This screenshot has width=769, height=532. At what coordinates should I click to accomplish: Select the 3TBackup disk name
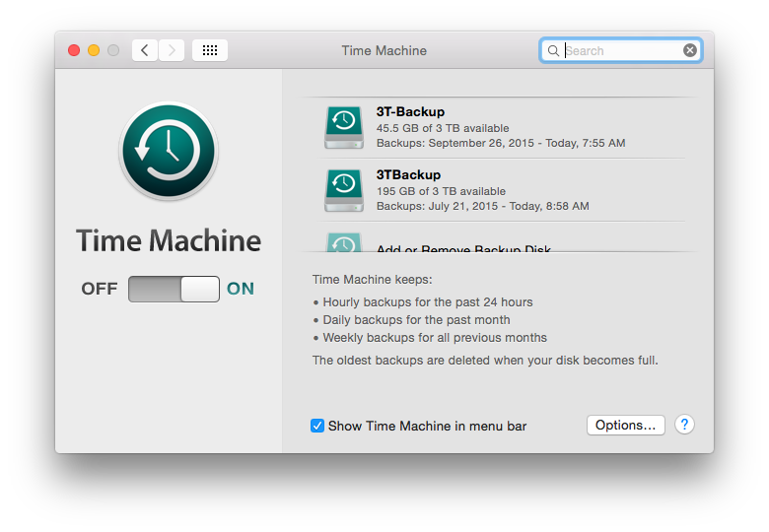[408, 175]
